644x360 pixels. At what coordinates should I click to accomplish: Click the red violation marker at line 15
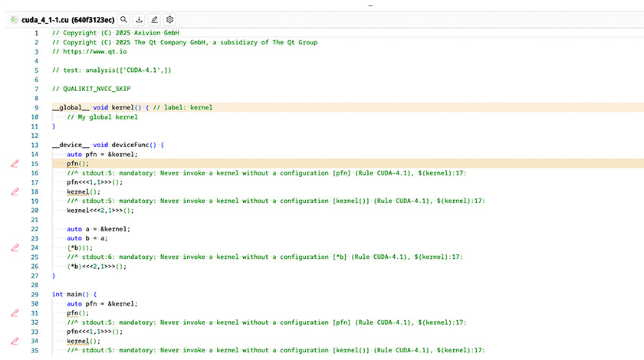click(x=14, y=163)
